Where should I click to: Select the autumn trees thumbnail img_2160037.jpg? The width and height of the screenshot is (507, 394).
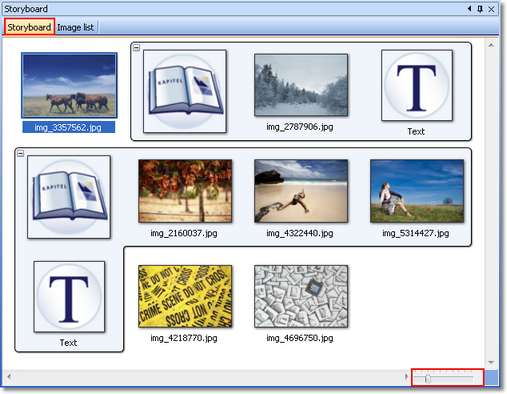pyautogui.click(x=185, y=191)
